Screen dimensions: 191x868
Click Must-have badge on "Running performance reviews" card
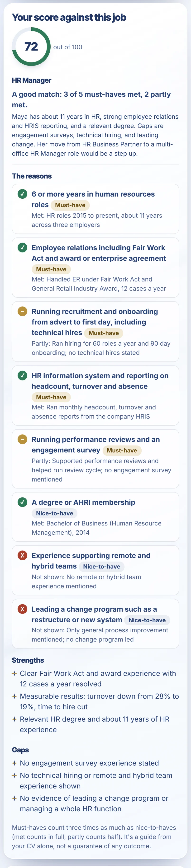tap(122, 450)
